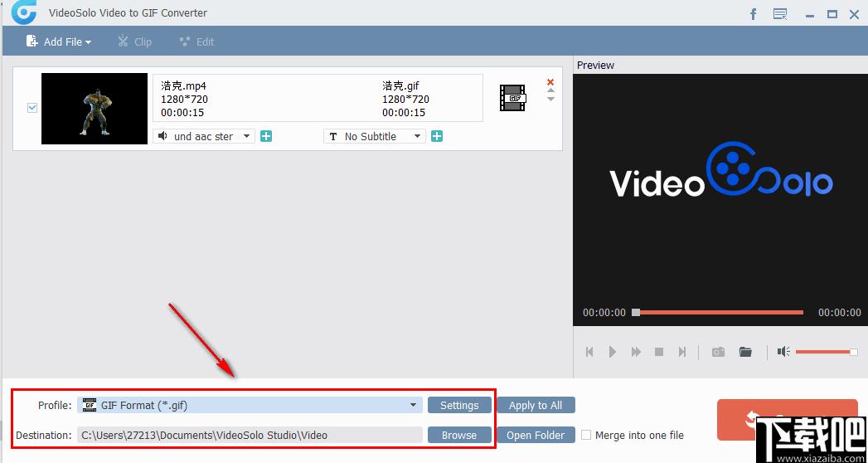Screen dimensions: 868x463
Task: Add subtitle with plus icon
Action: click(x=437, y=136)
